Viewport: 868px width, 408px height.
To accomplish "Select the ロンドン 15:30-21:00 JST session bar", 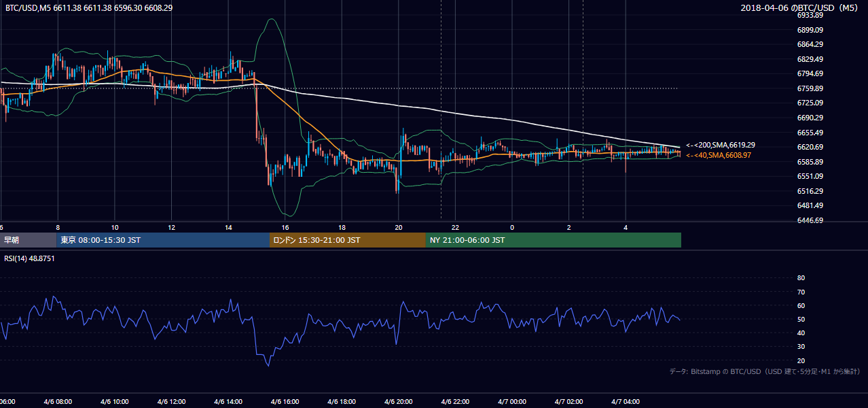I will click(x=348, y=240).
